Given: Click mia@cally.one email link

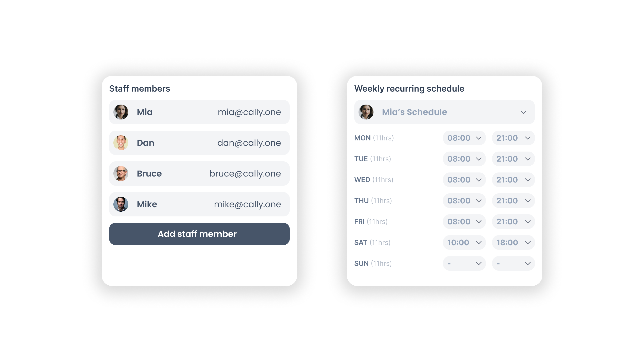Looking at the screenshot, I should (249, 112).
